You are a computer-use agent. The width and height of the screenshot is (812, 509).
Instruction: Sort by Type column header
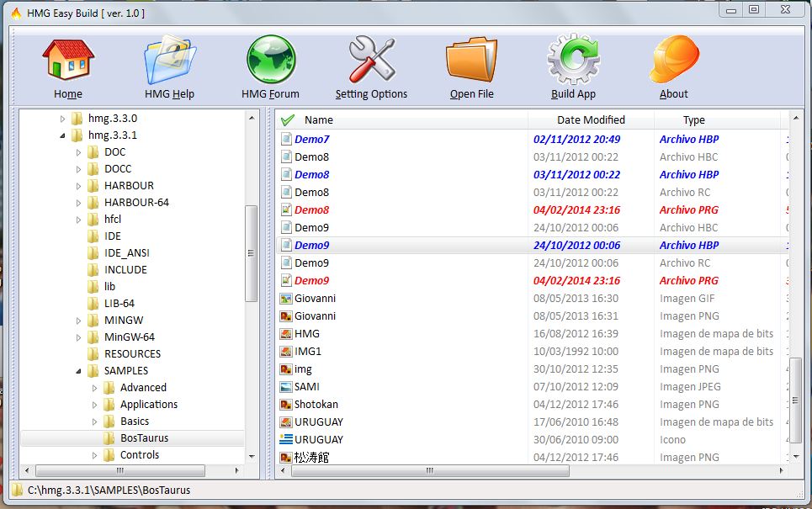[x=694, y=120]
